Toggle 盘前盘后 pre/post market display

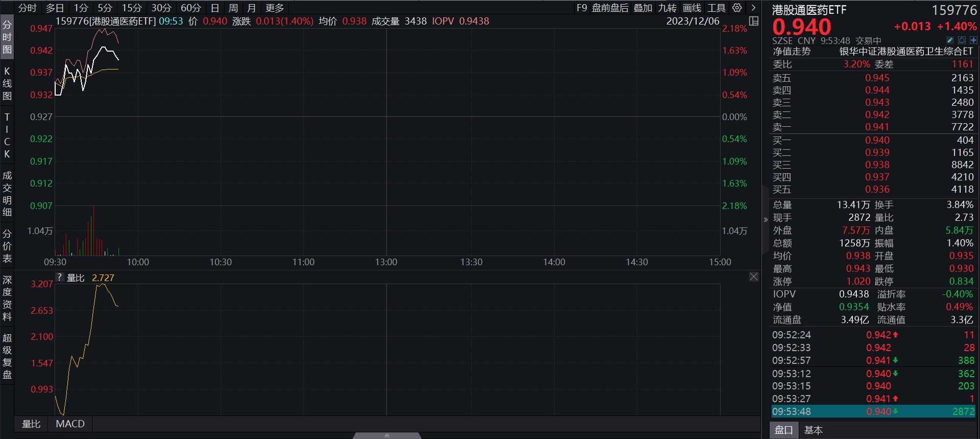(610, 8)
